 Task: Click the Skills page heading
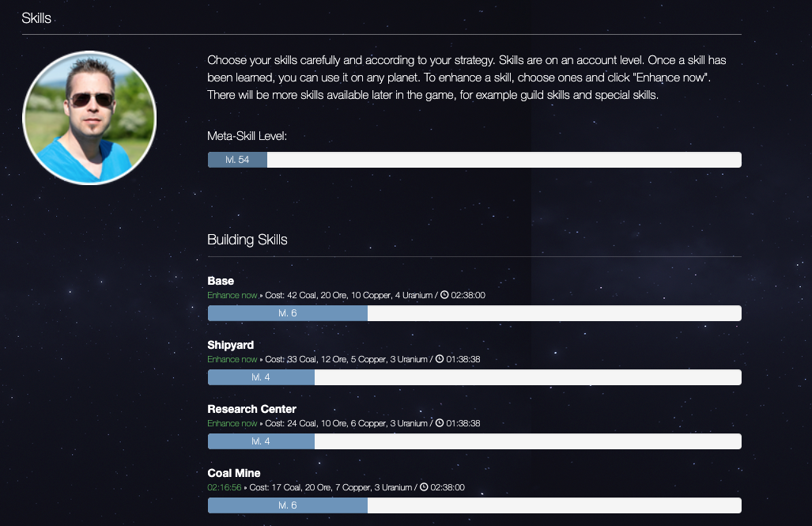click(36, 17)
